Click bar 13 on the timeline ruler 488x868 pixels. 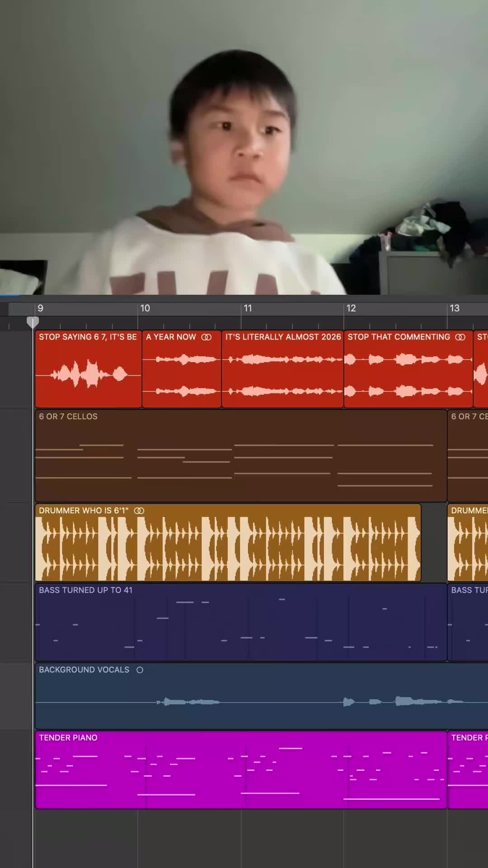click(454, 308)
